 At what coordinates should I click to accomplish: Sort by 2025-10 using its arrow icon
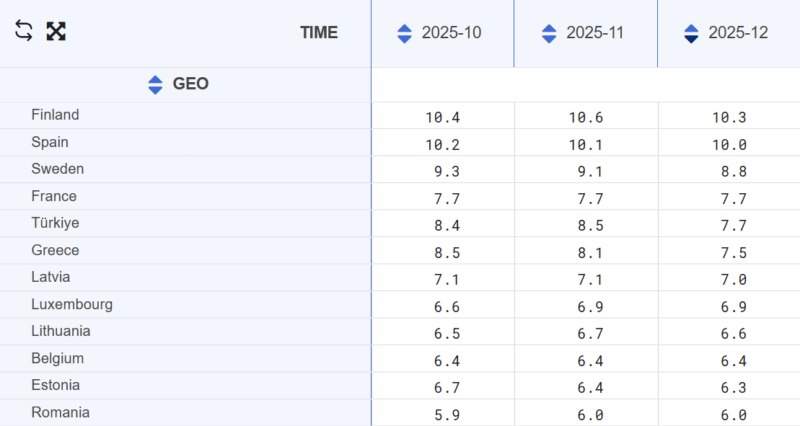(404, 33)
